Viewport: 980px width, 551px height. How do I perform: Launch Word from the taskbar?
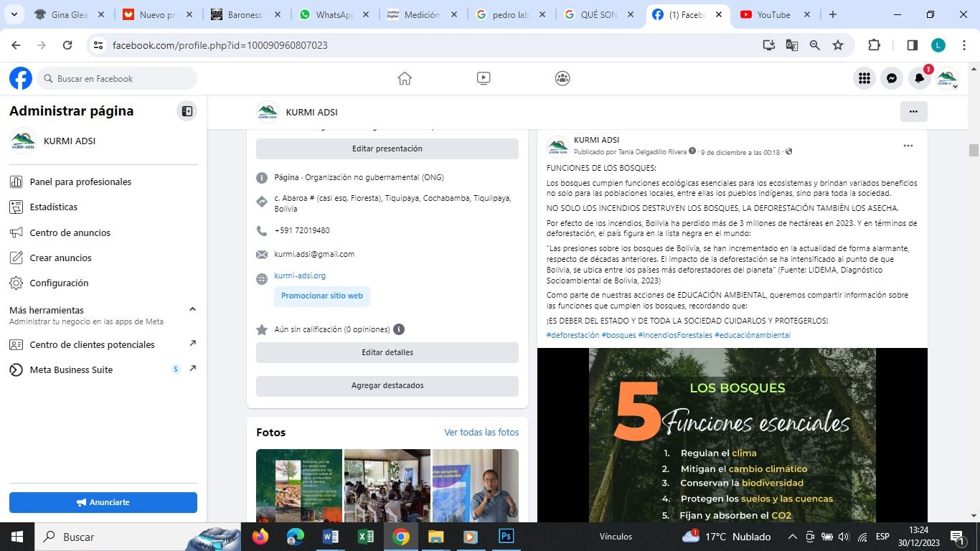pyautogui.click(x=331, y=537)
